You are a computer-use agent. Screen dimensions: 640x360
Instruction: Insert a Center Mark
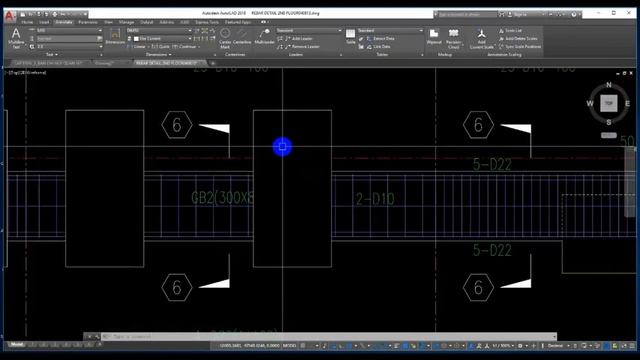(225, 38)
